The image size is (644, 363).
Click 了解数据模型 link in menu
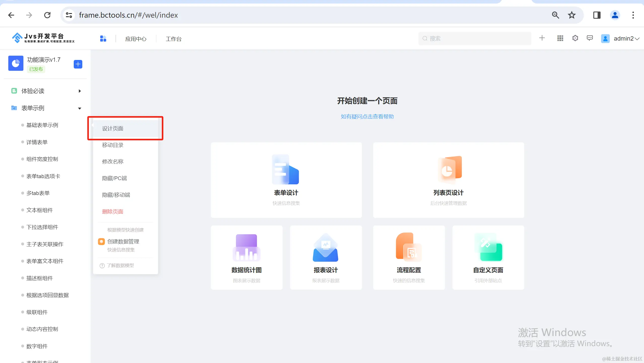coord(120,266)
